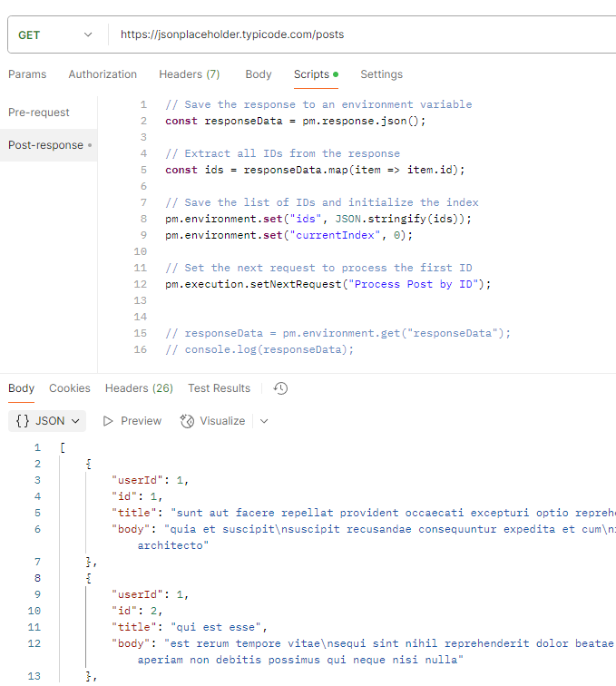This screenshot has width=616, height=686.
Task: Open the JSON format dropdown
Action: click(47, 421)
